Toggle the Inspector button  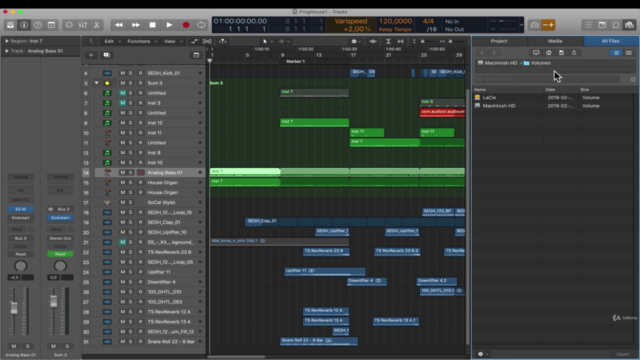24,25
